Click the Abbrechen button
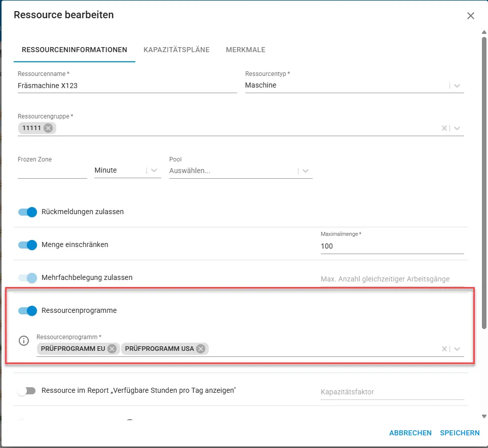 pyautogui.click(x=410, y=433)
